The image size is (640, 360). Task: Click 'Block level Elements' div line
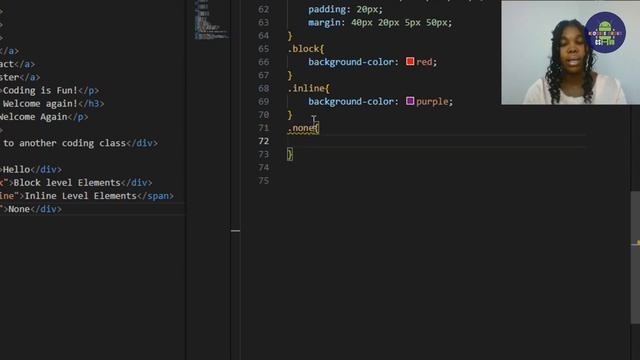point(76,182)
